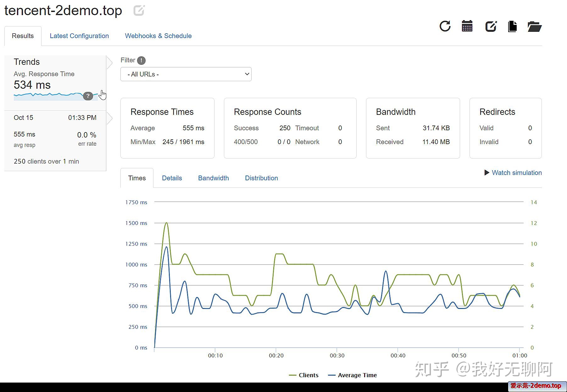Image resolution: width=567 pixels, height=392 pixels.
Task: Click the Bandwidth Sent 31.74 KB value
Action: click(436, 128)
